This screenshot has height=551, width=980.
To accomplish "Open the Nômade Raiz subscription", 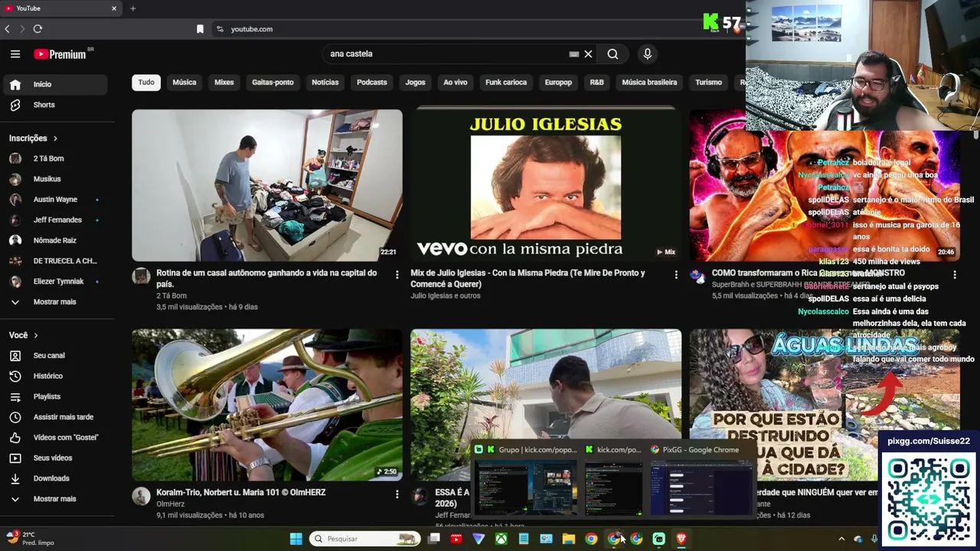I will pos(55,240).
